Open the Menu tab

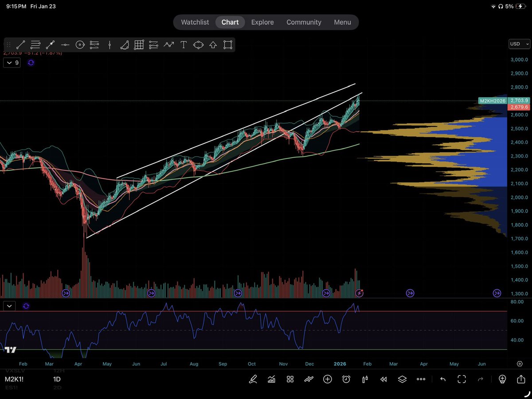pos(342,22)
